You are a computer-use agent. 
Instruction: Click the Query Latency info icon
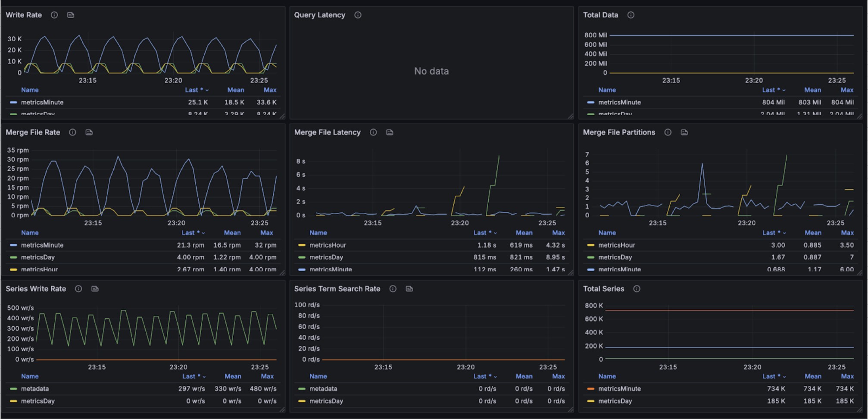click(x=358, y=15)
